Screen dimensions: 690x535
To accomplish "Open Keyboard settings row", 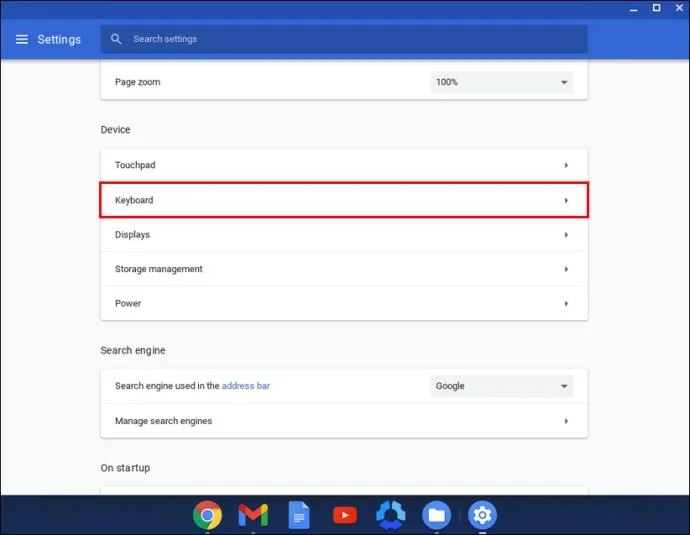I will click(344, 200).
